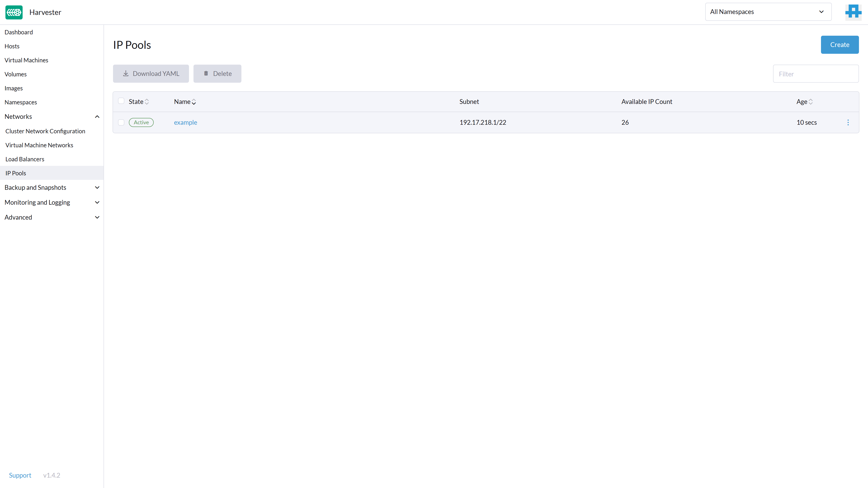Sort table by Name column arrows

point(194,102)
